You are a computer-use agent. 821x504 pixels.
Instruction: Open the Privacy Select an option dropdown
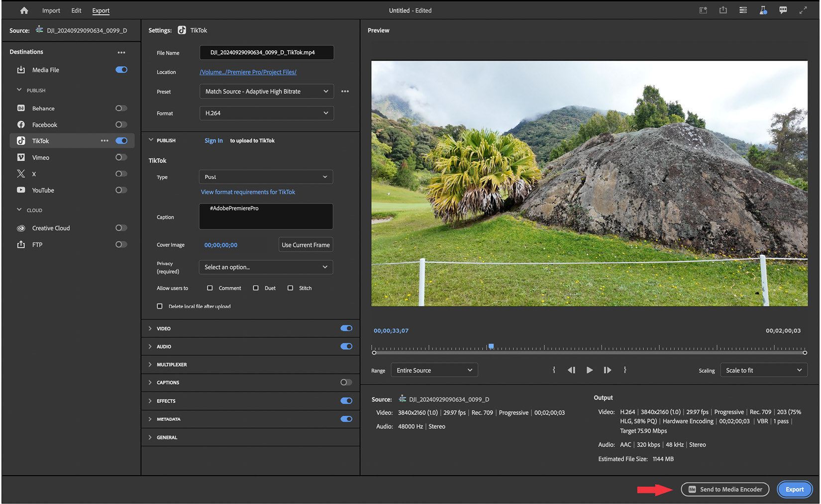coord(266,267)
